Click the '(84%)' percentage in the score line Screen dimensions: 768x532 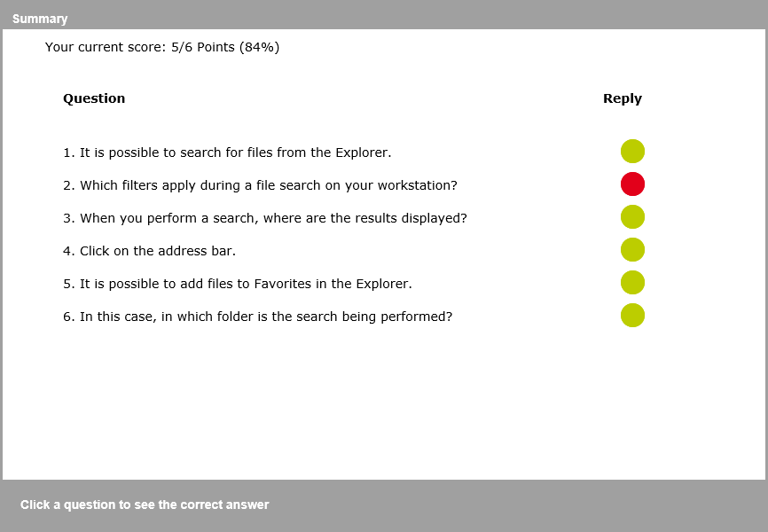pos(259,47)
